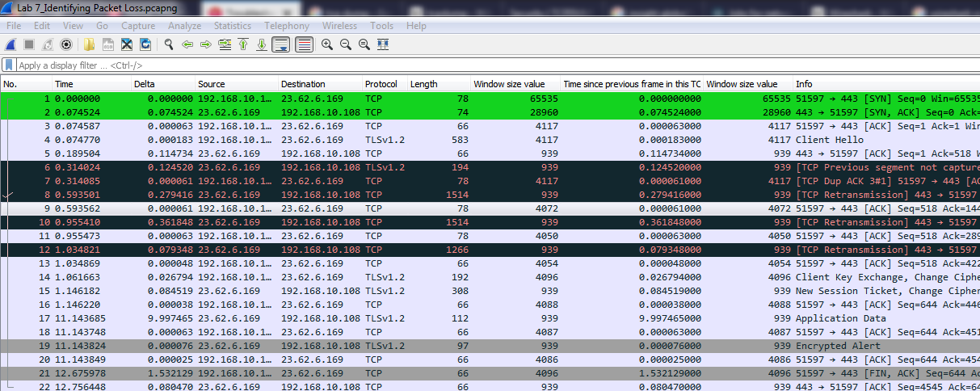Image resolution: width=980 pixels, height=391 pixels.
Task: Select packet 19 Encrypted Alert row
Action: point(490,346)
